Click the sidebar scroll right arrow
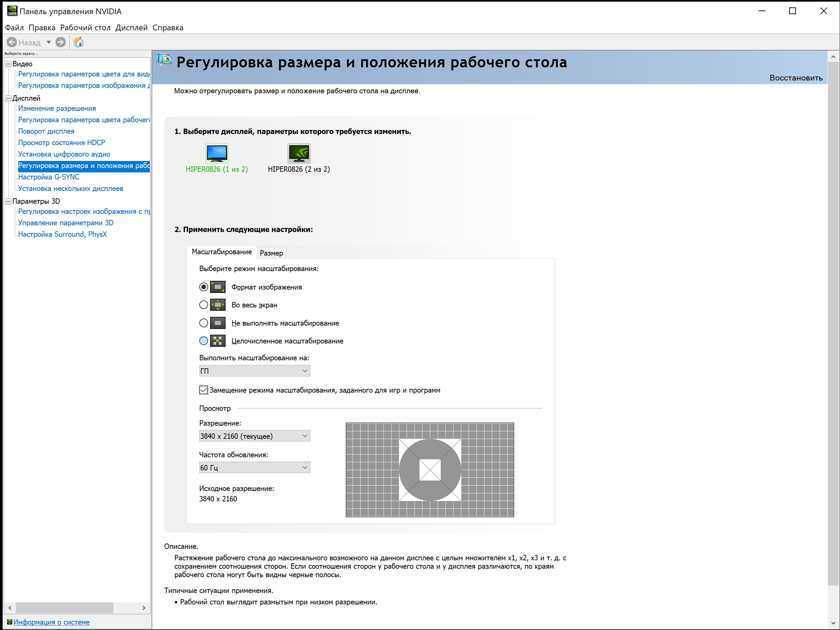 coord(143,607)
